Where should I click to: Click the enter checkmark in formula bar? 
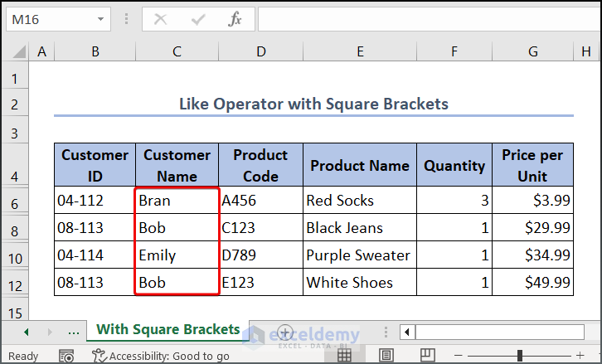(198, 19)
